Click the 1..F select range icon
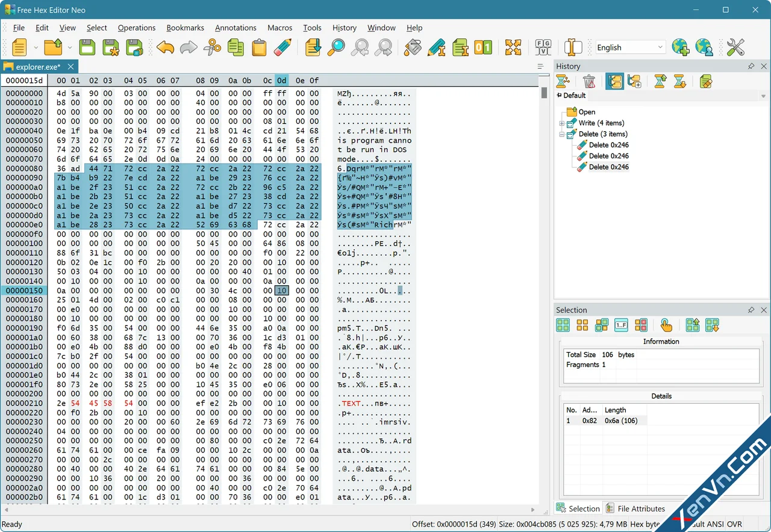771x532 pixels. click(622, 325)
